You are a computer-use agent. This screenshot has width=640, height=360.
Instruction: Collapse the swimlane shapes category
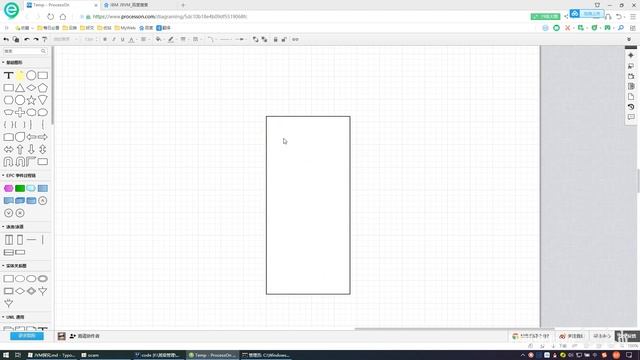coord(13,227)
